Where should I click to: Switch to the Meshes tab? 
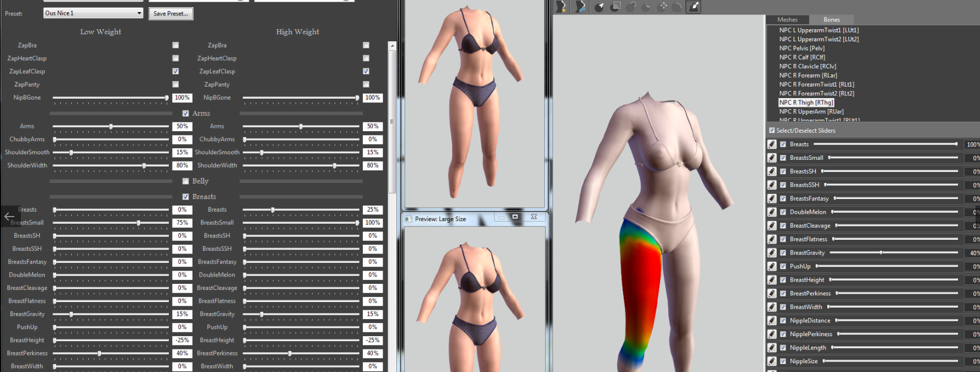point(788,19)
